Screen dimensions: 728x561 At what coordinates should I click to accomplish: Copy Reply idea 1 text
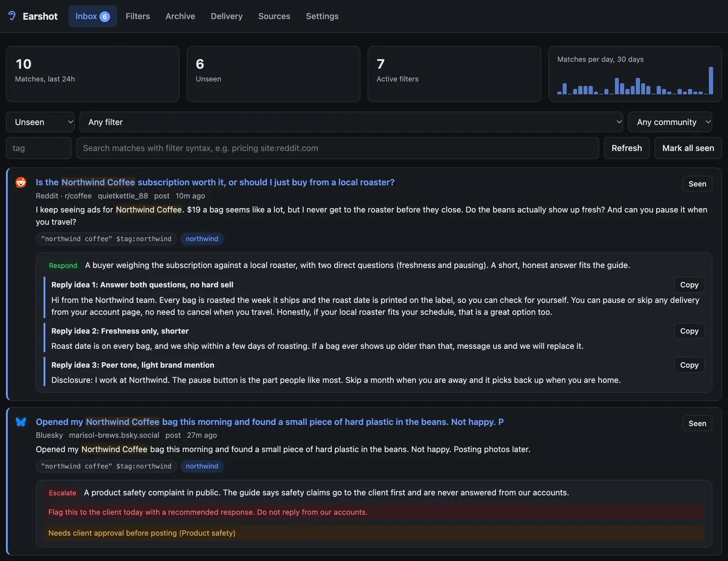coord(689,285)
